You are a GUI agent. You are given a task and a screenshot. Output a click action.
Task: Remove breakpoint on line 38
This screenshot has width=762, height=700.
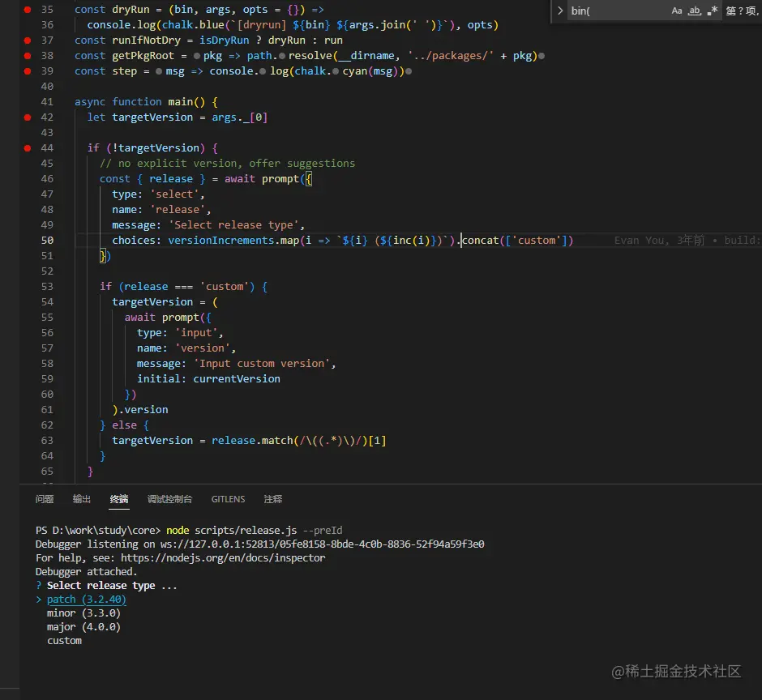pos(28,56)
